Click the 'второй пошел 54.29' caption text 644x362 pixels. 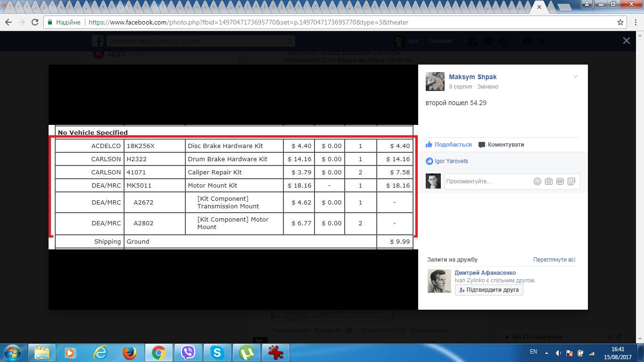pyautogui.click(x=456, y=103)
